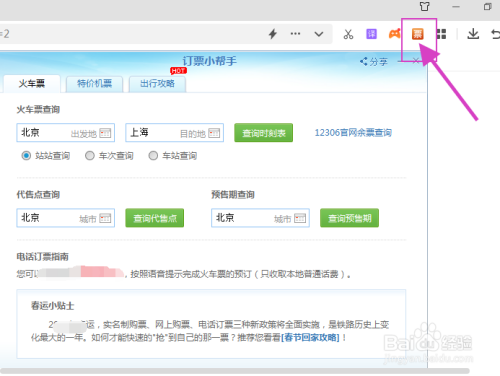Click the lightning speed mode icon

tap(273, 34)
